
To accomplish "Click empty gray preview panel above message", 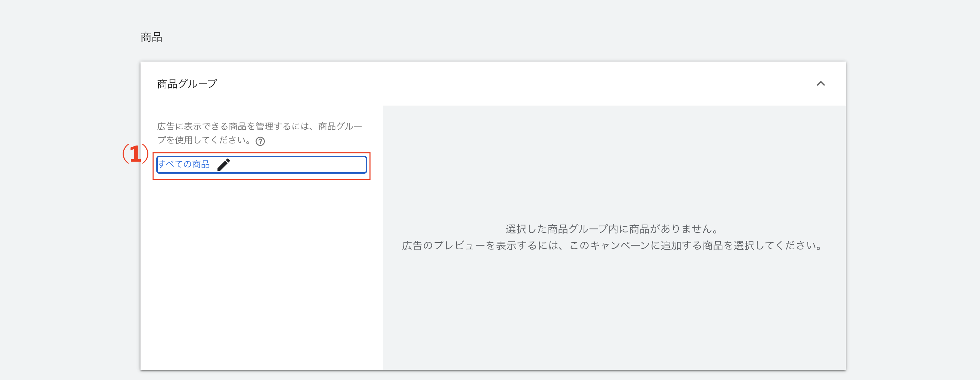I will pyautogui.click(x=614, y=163).
